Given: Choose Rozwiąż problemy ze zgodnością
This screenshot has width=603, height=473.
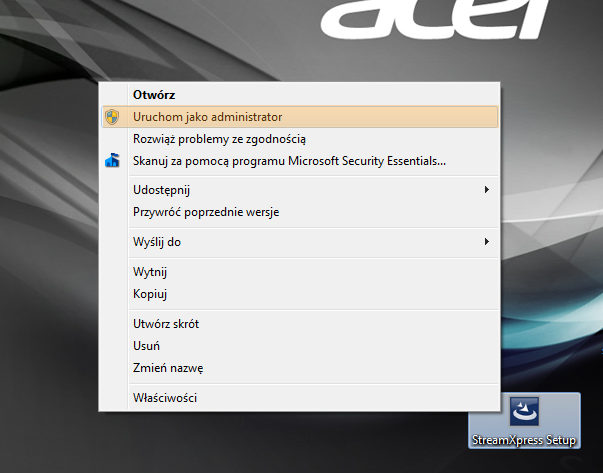Looking at the screenshot, I should pyautogui.click(x=300, y=139).
